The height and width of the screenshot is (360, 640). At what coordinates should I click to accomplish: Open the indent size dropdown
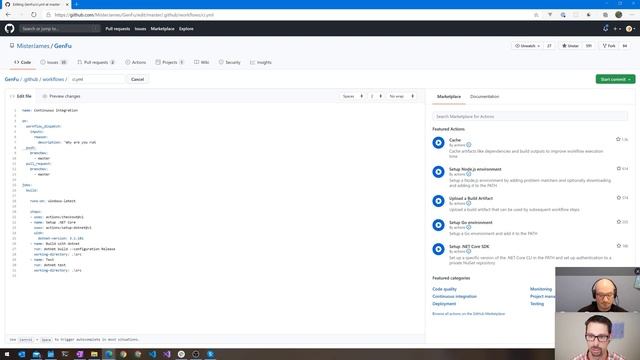(x=376, y=96)
